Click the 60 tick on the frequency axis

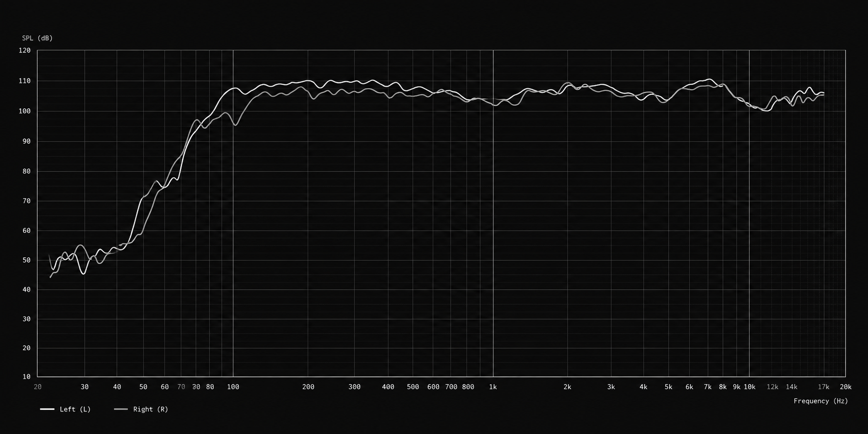point(164,387)
